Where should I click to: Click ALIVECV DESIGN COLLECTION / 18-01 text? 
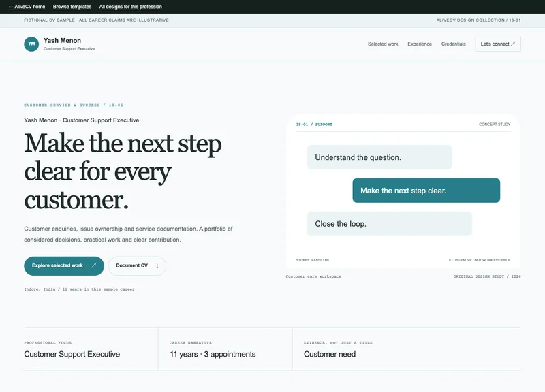(478, 20)
